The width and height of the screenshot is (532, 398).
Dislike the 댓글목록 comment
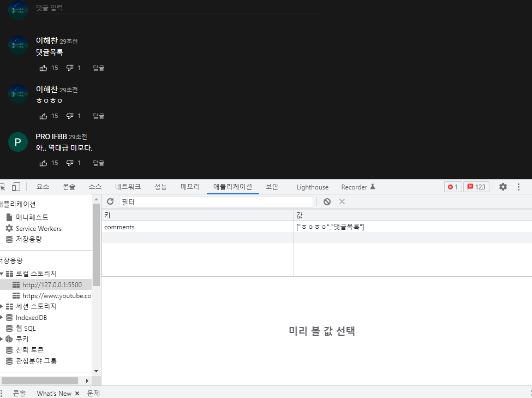click(x=70, y=68)
